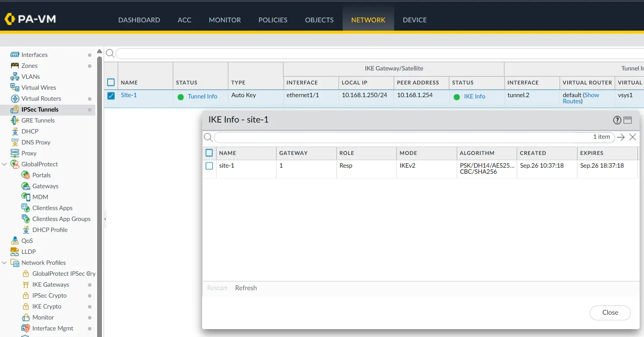Click the GlobalProtect globe icon
The image size is (644, 337).
[15, 164]
